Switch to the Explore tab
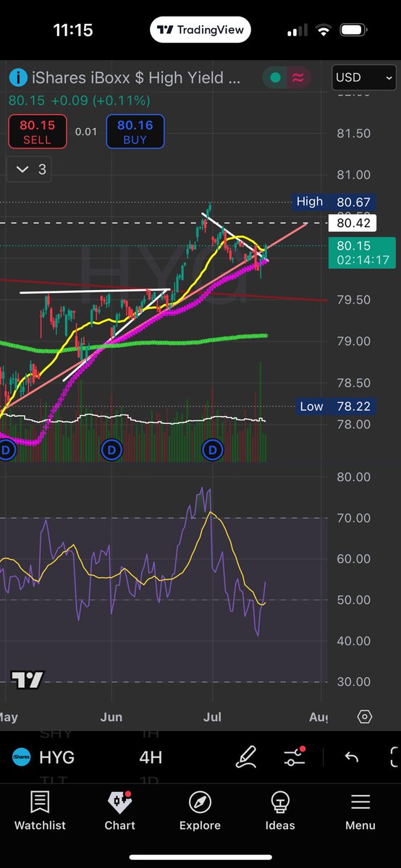The image size is (401, 868). tap(200, 811)
